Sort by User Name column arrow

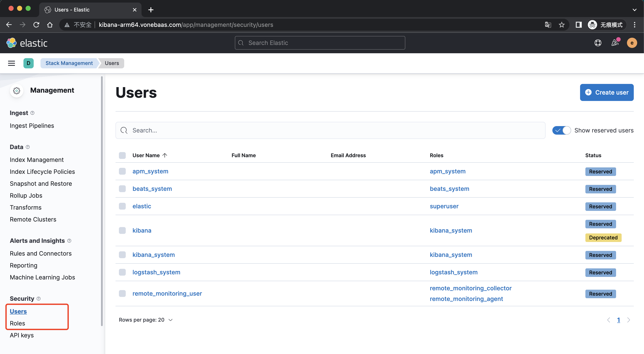click(165, 155)
